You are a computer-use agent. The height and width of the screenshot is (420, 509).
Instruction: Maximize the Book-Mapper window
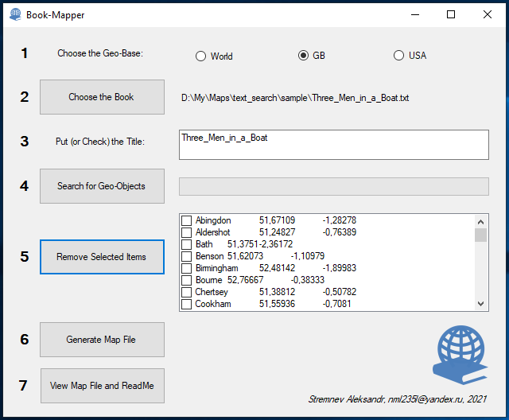pyautogui.click(x=451, y=14)
